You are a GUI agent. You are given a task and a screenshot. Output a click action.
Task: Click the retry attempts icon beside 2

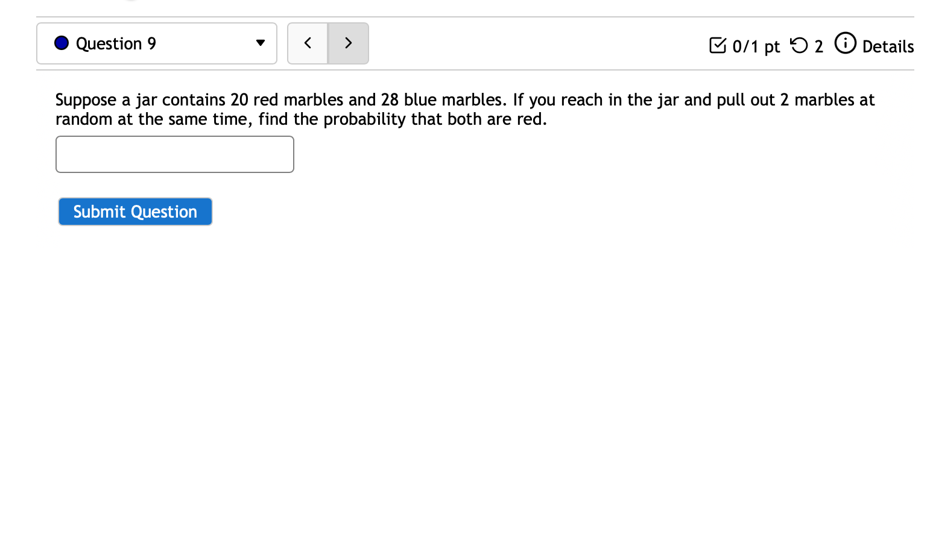(x=799, y=45)
